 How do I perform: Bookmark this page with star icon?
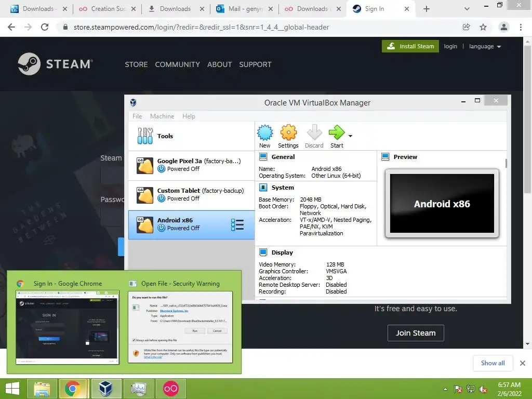483,27
